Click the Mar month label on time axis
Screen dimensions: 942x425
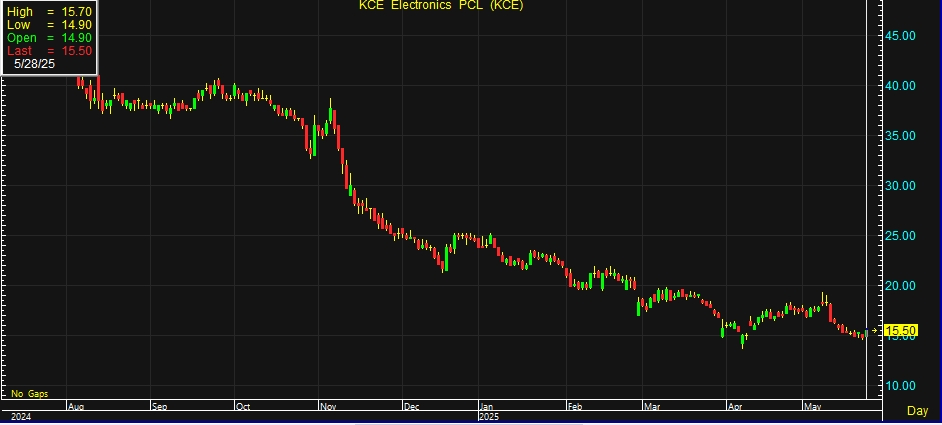652,406
